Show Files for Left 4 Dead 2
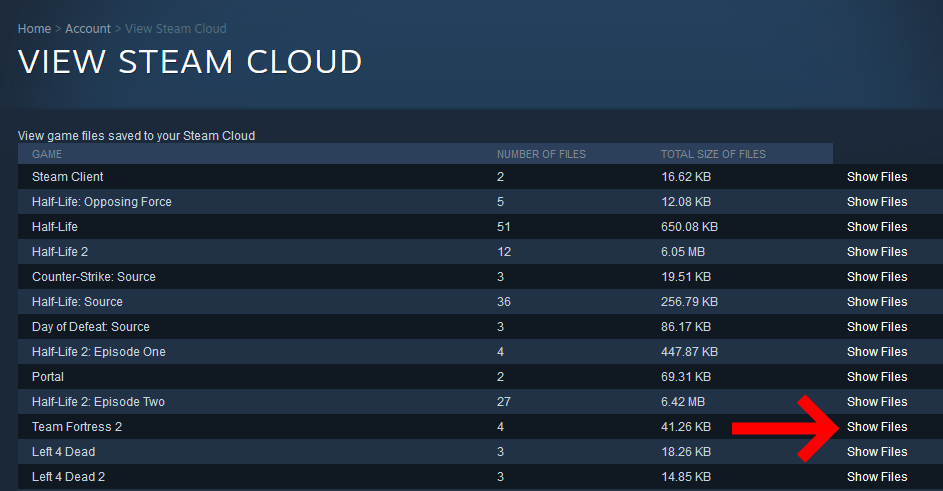The image size is (943, 491). pos(877,477)
